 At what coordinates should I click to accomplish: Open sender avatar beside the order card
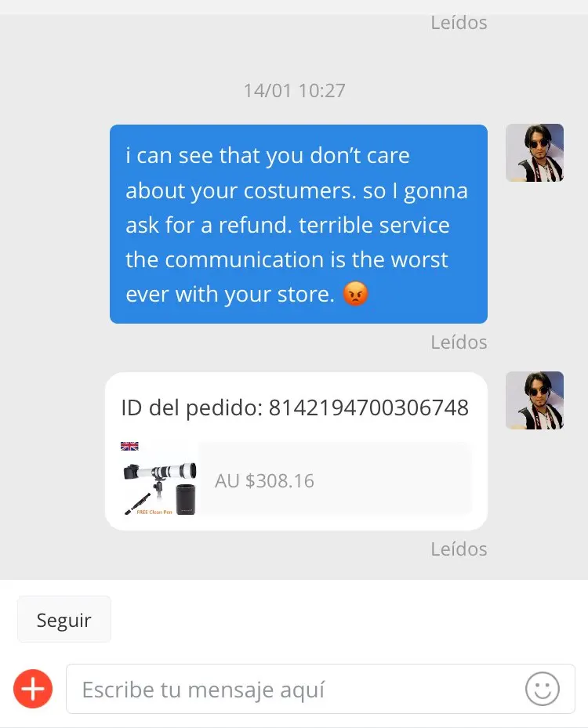(x=535, y=400)
